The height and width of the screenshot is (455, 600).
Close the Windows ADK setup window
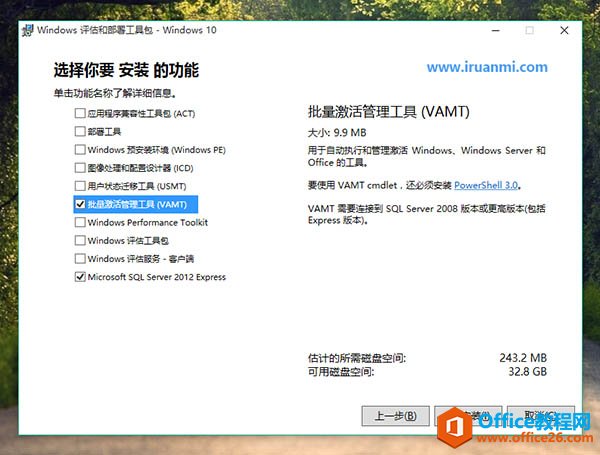[564, 30]
